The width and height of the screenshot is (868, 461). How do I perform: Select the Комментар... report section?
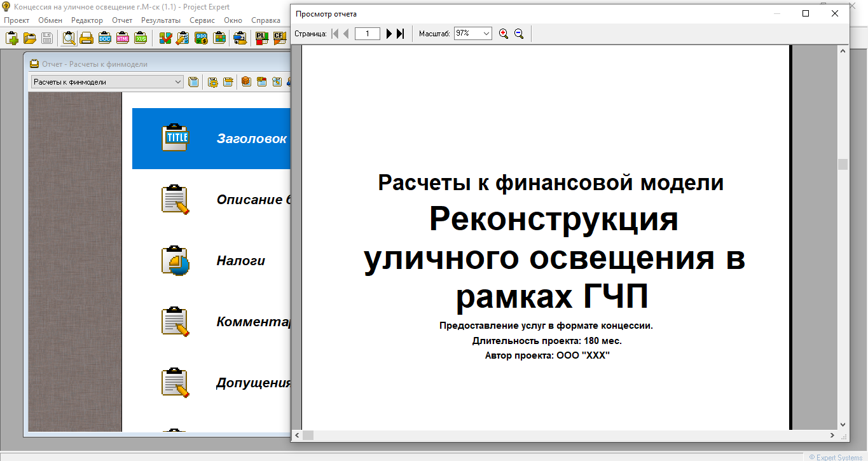coord(211,322)
